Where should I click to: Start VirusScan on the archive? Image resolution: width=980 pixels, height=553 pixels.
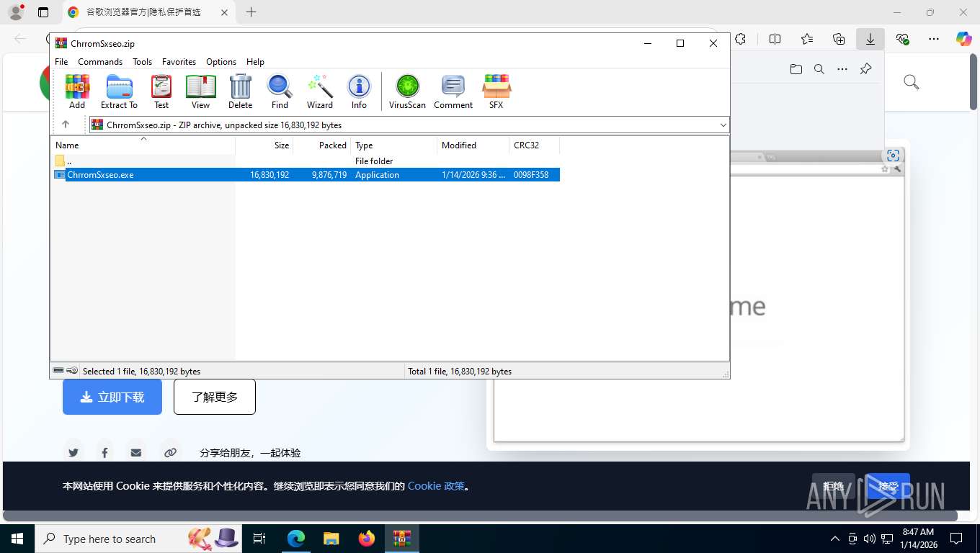point(407,91)
